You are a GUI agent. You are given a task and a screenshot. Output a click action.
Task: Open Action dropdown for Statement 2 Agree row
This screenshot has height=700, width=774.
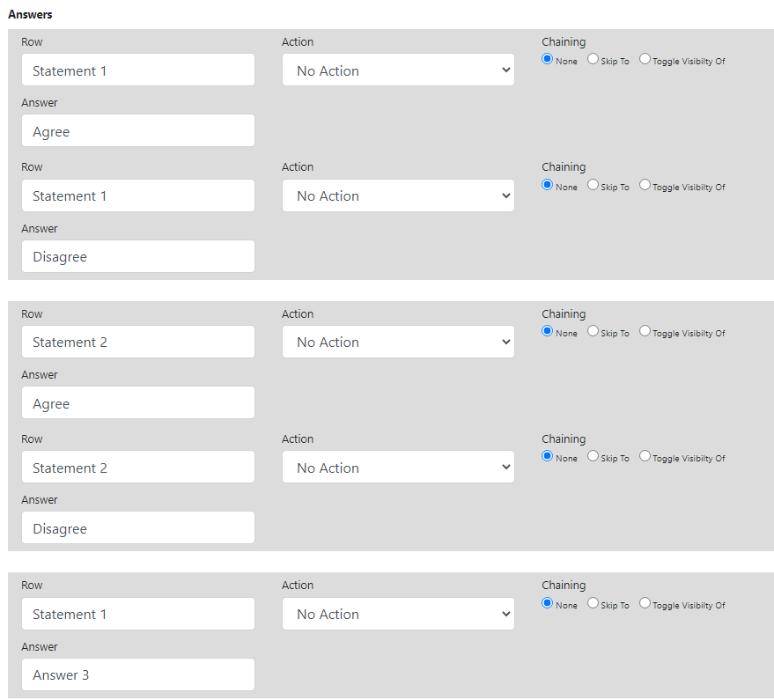(398, 342)
